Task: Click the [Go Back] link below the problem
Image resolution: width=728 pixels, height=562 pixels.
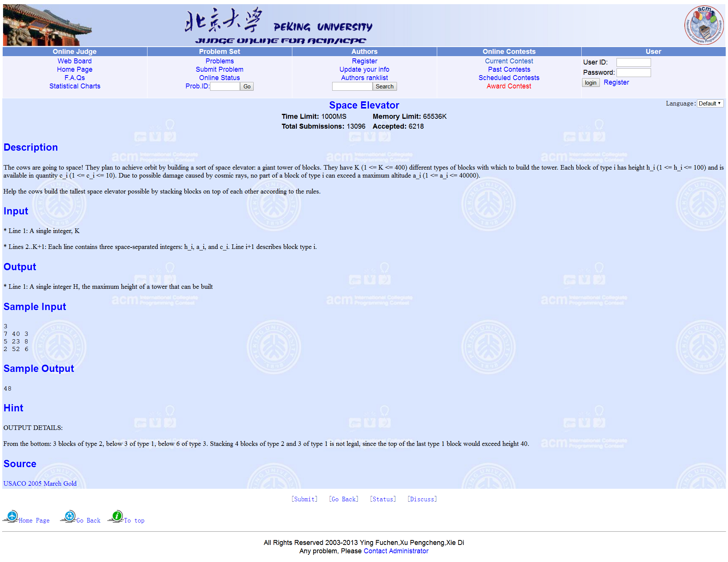Action: 344,499
